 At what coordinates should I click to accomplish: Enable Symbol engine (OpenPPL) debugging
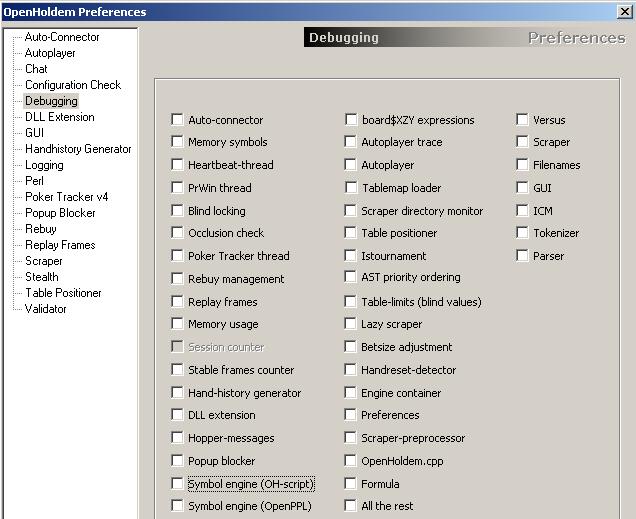[x=177, y=506]
